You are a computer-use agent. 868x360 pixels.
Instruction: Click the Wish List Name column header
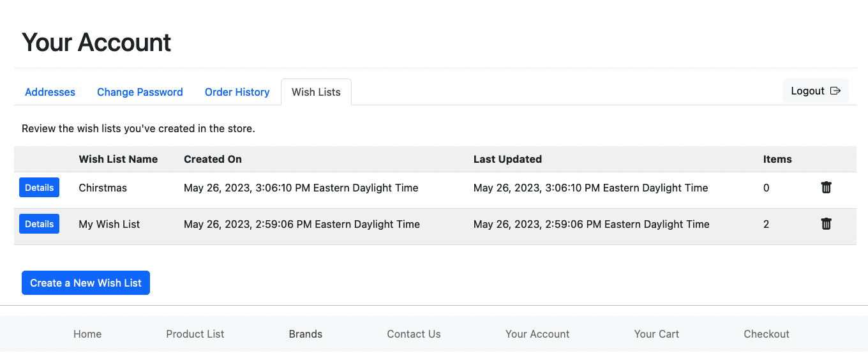click(118, 159)
